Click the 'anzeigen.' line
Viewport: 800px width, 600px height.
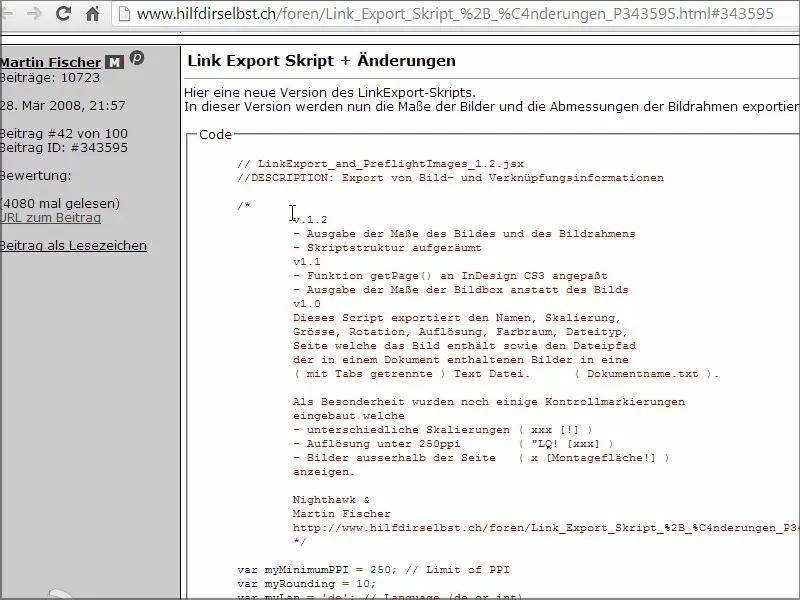(323, 472)
